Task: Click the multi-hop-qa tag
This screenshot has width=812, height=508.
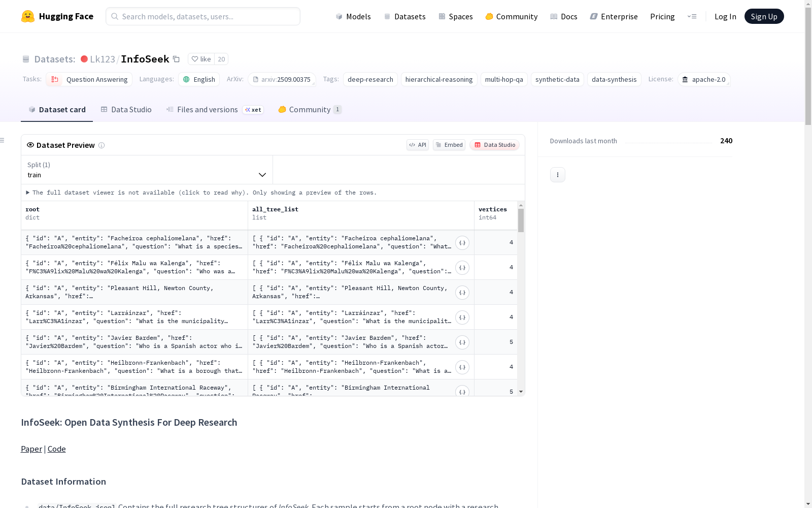Action: [504, 79]
